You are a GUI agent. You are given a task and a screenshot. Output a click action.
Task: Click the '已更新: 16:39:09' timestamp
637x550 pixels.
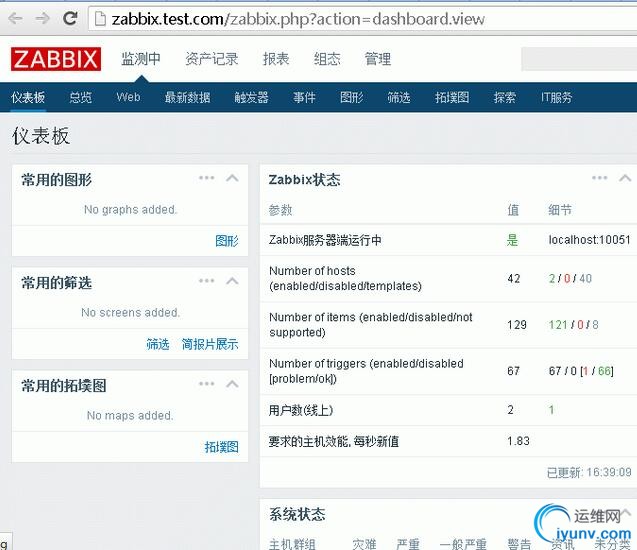pos(589,472)
